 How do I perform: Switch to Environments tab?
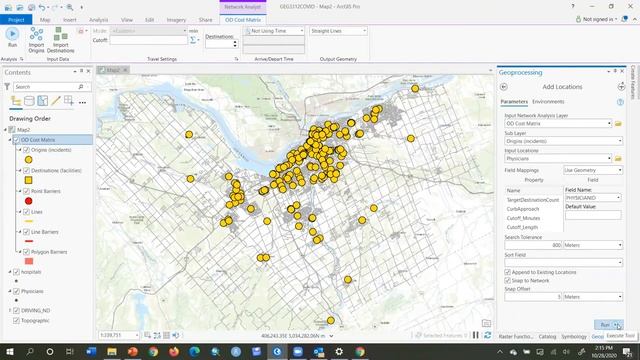548,102
